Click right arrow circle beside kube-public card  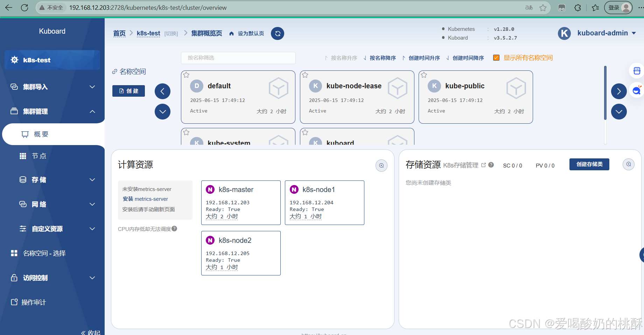tap(619, 91)
